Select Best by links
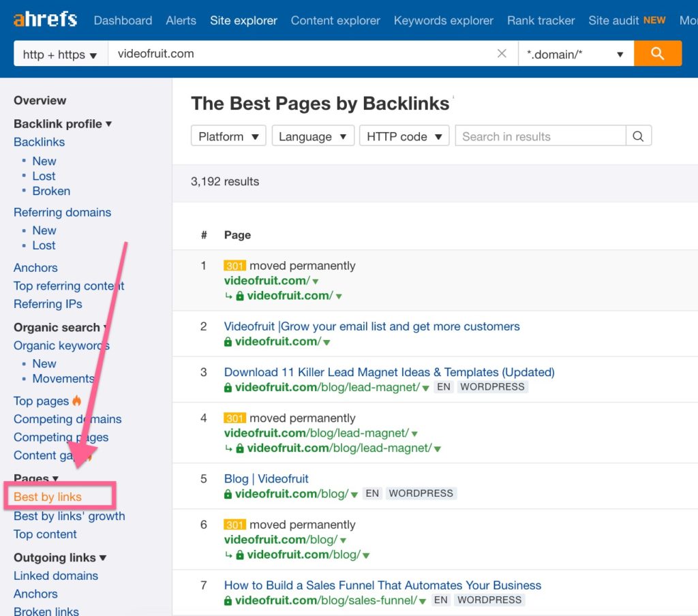This screenshot has width=698, height=616. tap(48, 497)
